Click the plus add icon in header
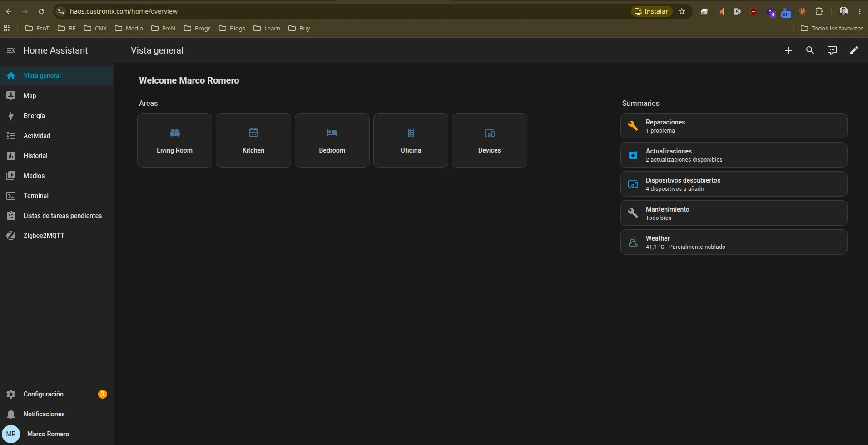The width and height of the screenshot is (868, 445). pyautogui.click(x=789, y=50)
